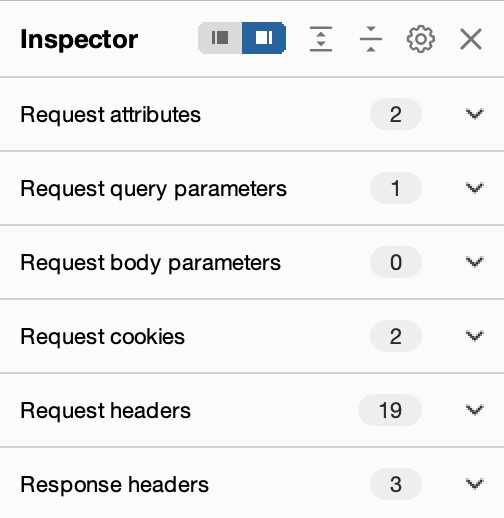This screenshot has height=518, width=504.
Task: Switch Inspector to left-docked layout
Action: (220, 38)
